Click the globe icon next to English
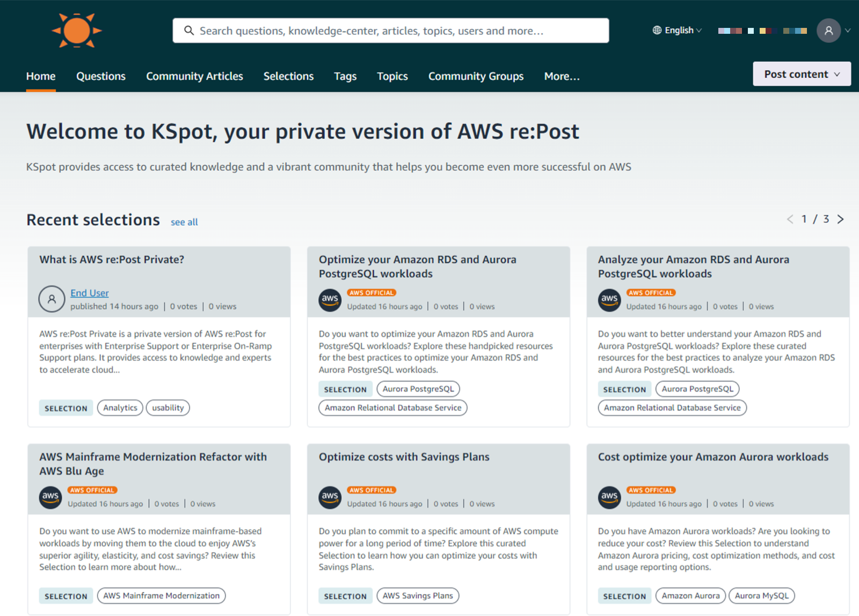Screen dimensions: 859x616 pos(656,31)
